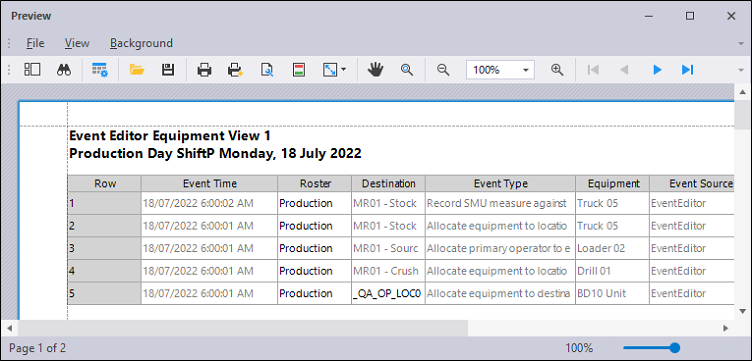The height and width of the screenshot is (361, 752).
Task: Click the Equipment column header
Action: point(613,184)
